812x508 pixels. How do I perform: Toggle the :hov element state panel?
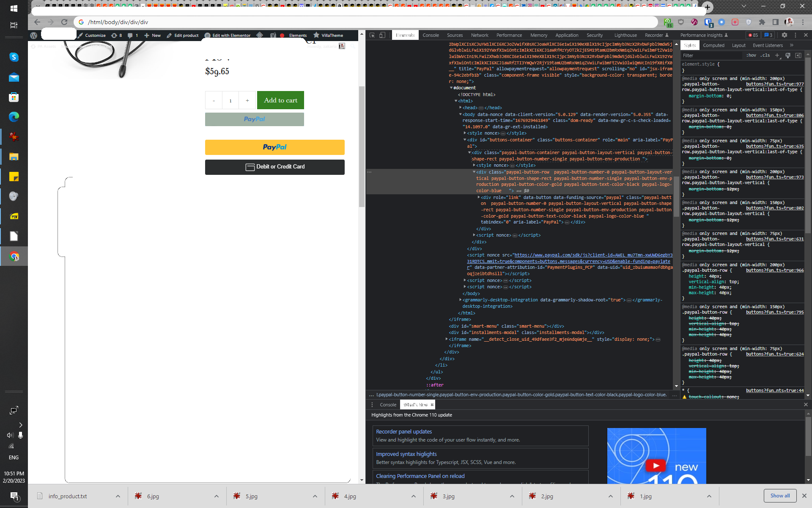coord(751,55)
